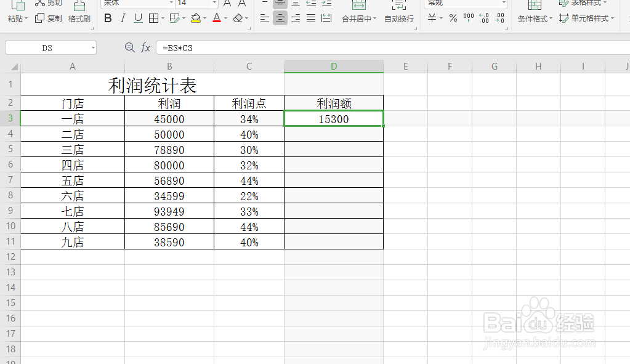630x364 pixels.
Task: Apply percent style
Action: tap(453, 18)
